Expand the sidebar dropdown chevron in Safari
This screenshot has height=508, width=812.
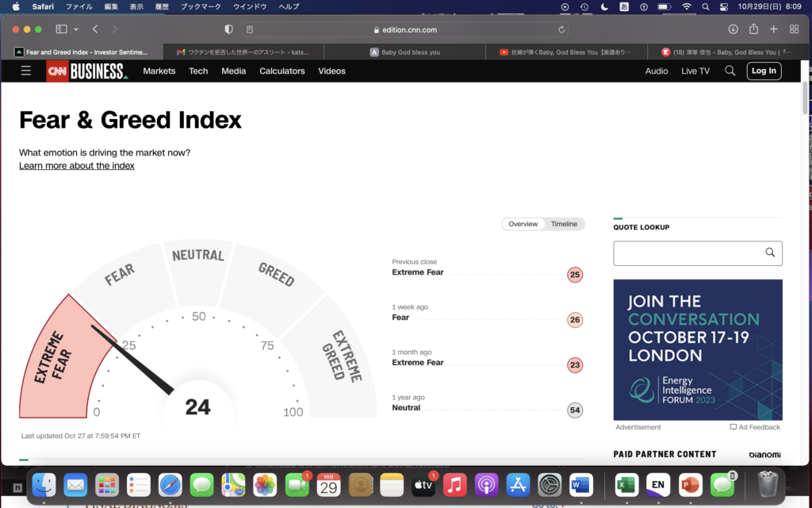click(76, 29)
